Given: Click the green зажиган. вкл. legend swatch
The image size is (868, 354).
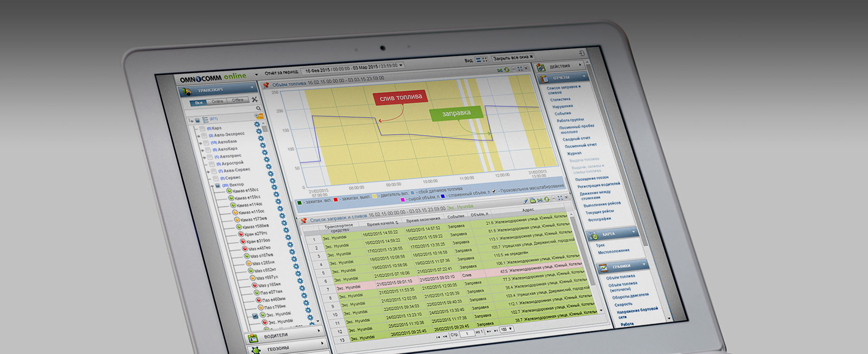Looking at the screenshot, I should click(299, 203).
